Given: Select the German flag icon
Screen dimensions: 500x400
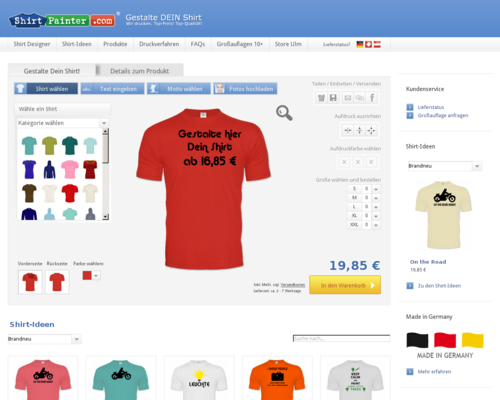Looking at the screenshot, I should pos(360,44).
